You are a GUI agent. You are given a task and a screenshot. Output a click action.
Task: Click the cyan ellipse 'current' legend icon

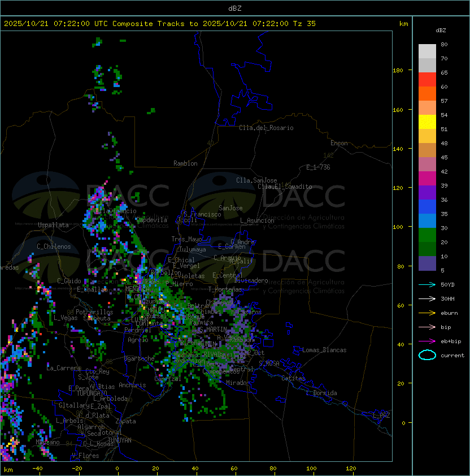pos(427,355)
